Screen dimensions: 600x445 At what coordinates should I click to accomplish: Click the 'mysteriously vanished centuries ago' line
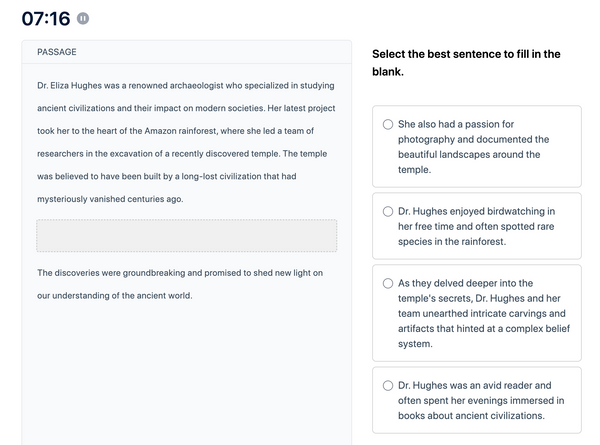click(110, 199)
